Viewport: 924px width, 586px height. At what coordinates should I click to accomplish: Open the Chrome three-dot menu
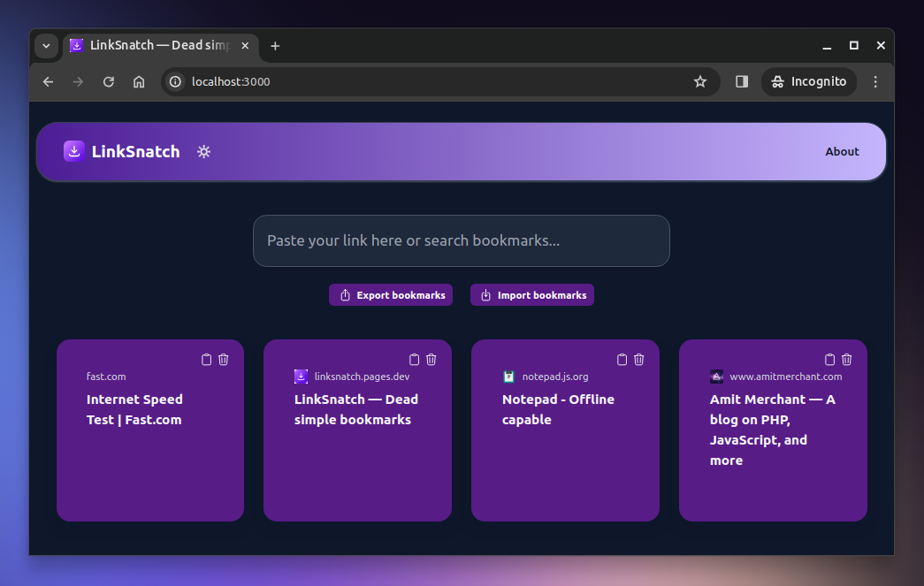[875, 82]
